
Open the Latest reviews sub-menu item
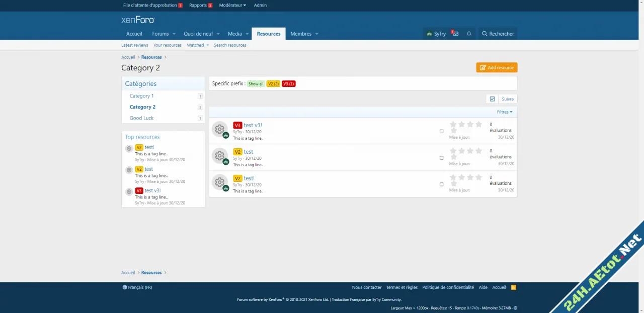[x=134, y=45]
